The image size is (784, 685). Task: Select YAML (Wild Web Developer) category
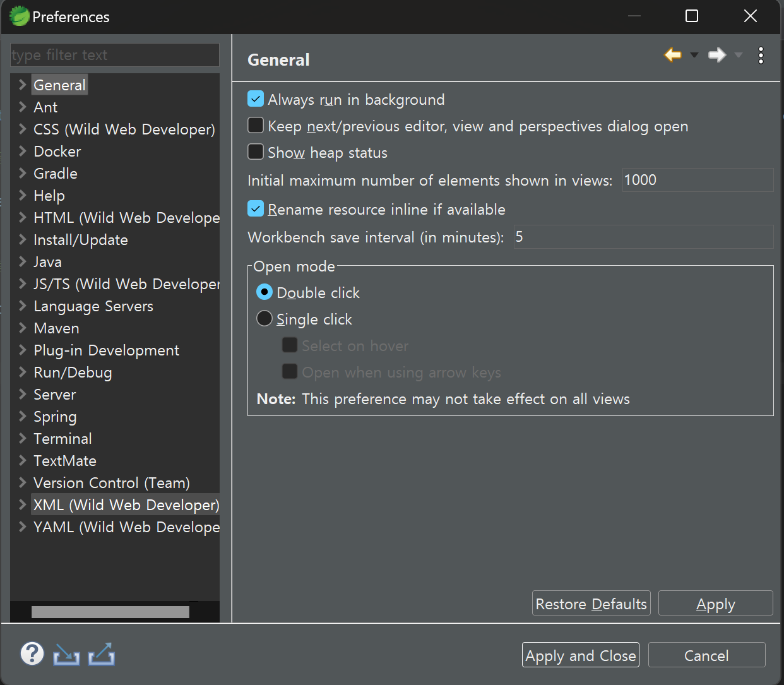coord(126,527)
